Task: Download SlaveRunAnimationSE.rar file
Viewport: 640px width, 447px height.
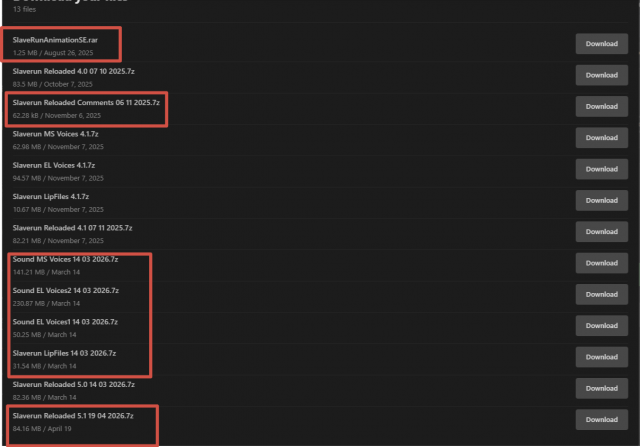Action: 602,44
